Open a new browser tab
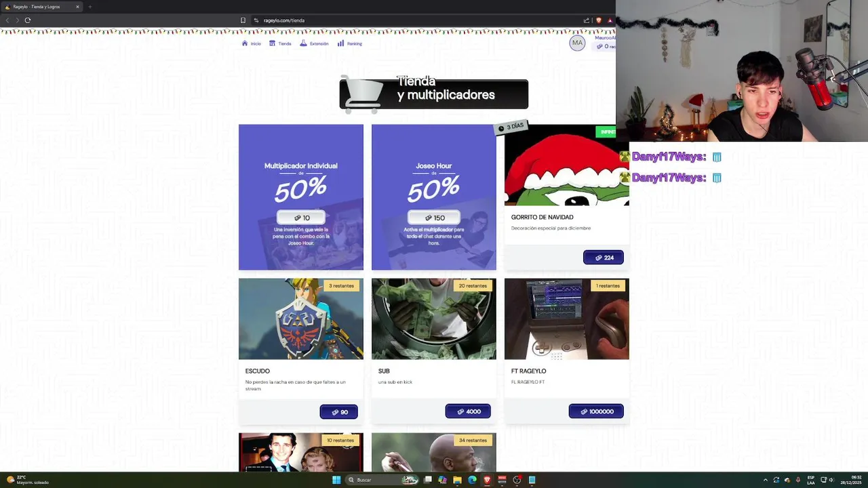This screenshot has width=868, height=488. [x=90, y=7]
